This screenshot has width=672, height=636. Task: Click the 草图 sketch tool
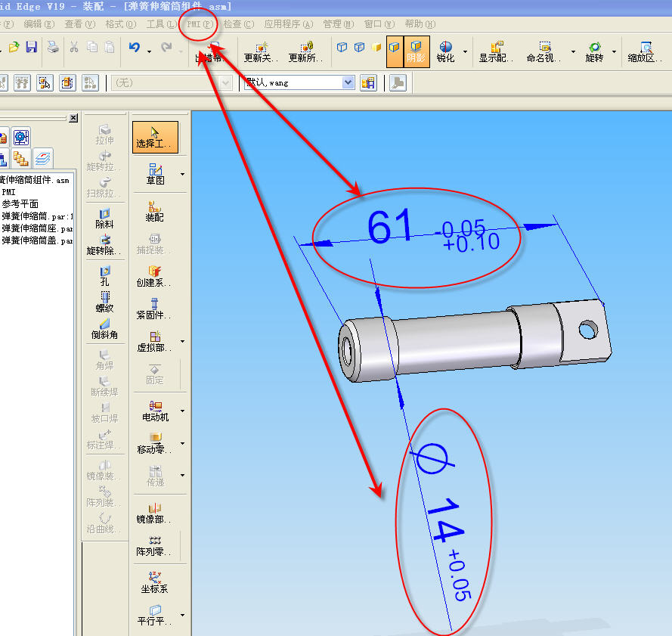[155, 174]
